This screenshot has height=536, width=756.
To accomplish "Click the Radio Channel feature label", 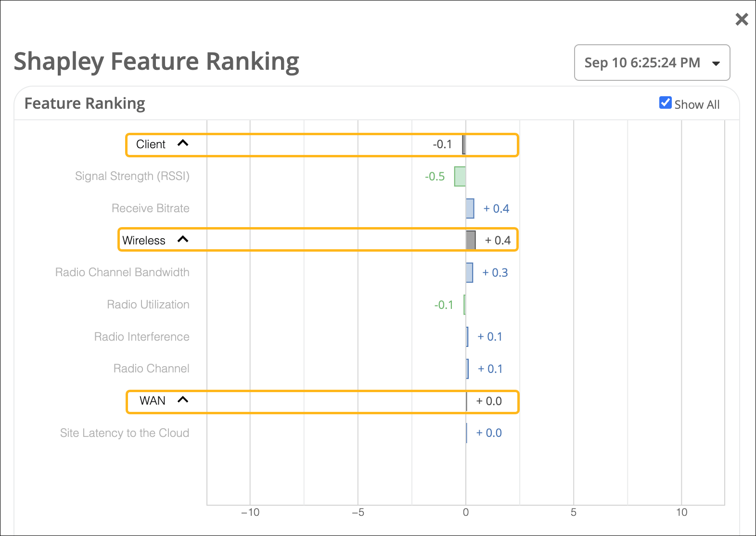I will 152,369.
